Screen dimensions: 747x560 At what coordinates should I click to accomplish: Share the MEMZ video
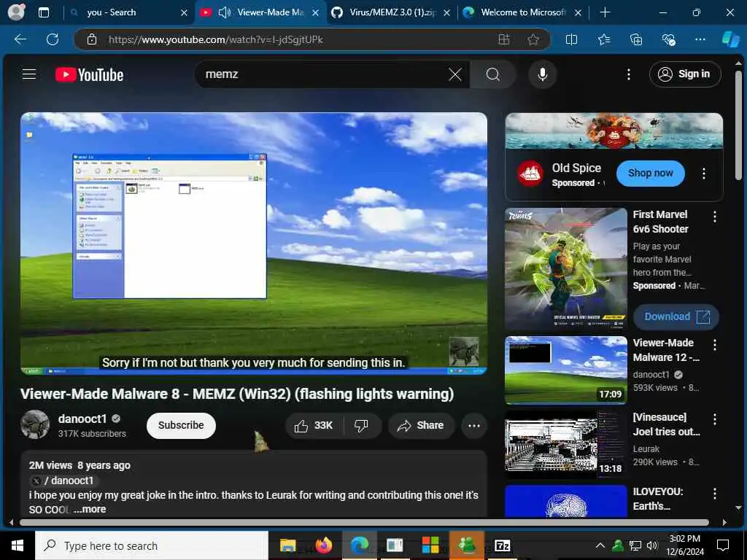[421, 426]
